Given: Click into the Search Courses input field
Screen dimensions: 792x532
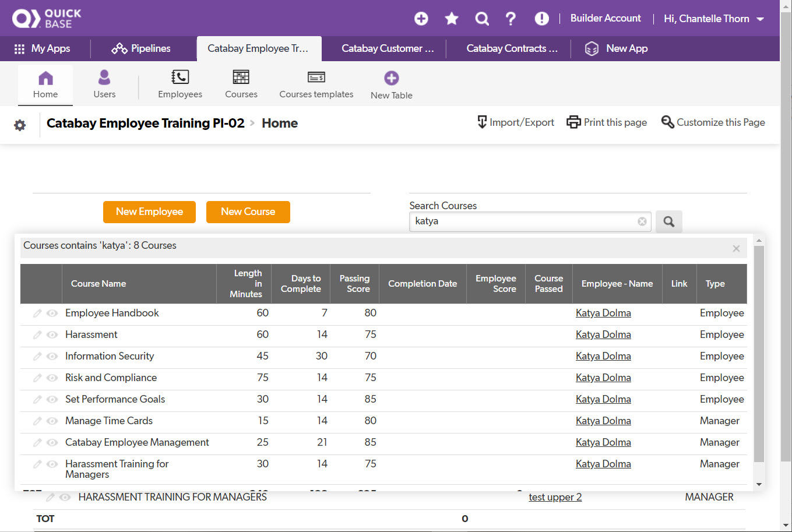Looking at the screenshot, I should (522, 221).
